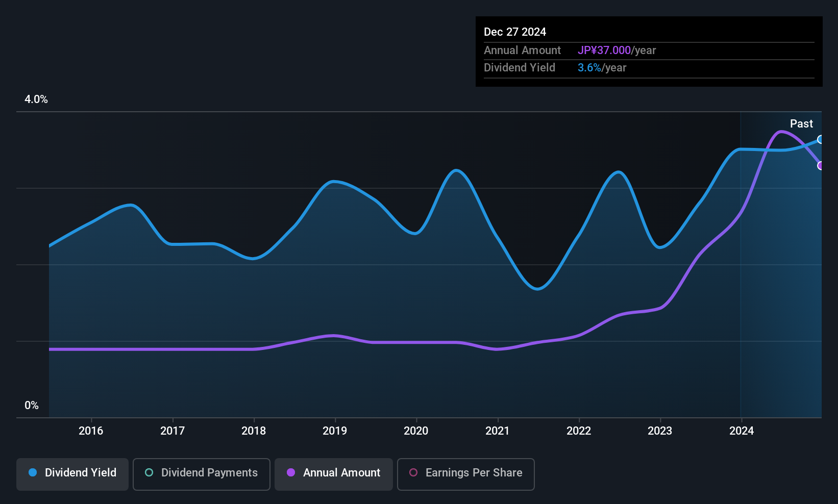Pick the 2021 label on the time axis
The height and width of the screenshot is (504, 838).
[498, 431]
